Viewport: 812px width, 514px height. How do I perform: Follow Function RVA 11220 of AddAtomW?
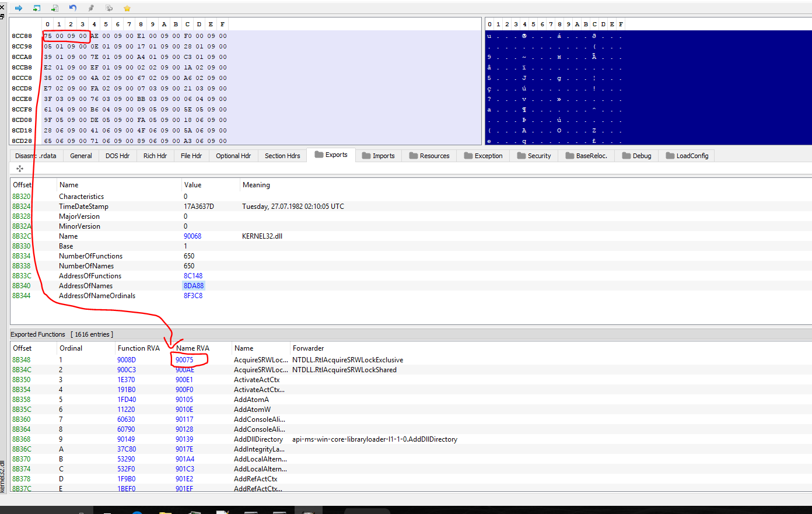[x=126, y=410]
